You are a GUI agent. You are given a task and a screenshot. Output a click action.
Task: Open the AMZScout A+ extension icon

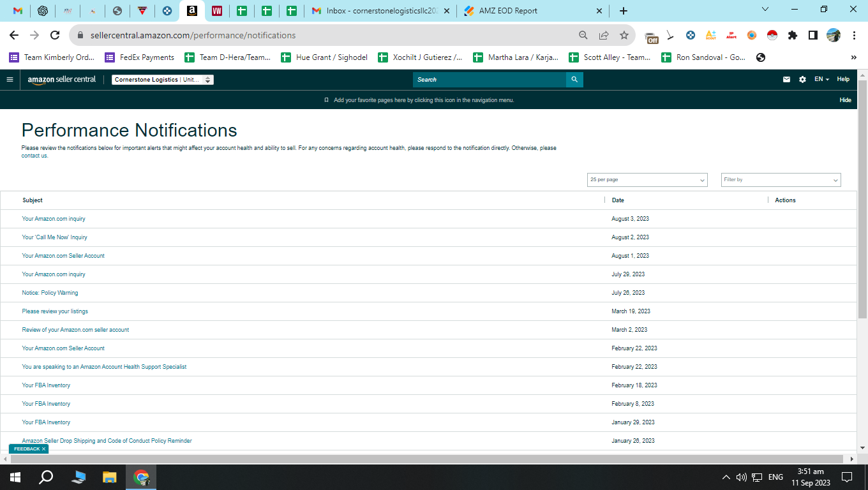[x=711, y=36]
